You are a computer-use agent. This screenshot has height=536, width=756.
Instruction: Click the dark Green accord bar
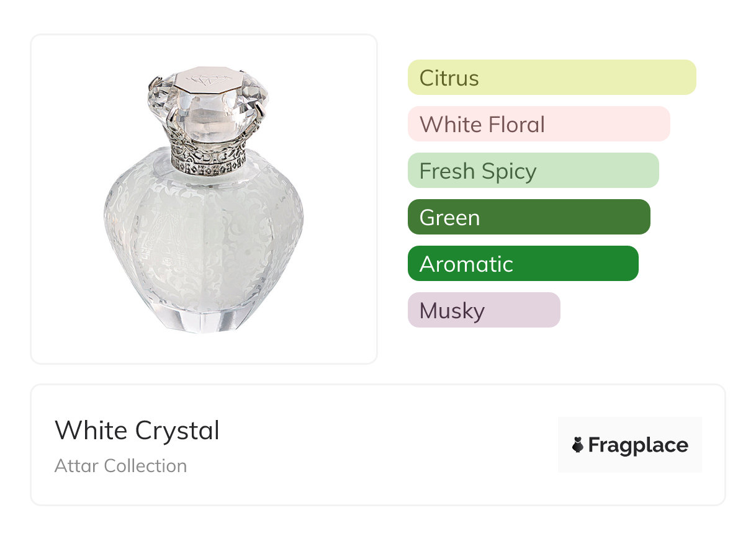(528, 217)
